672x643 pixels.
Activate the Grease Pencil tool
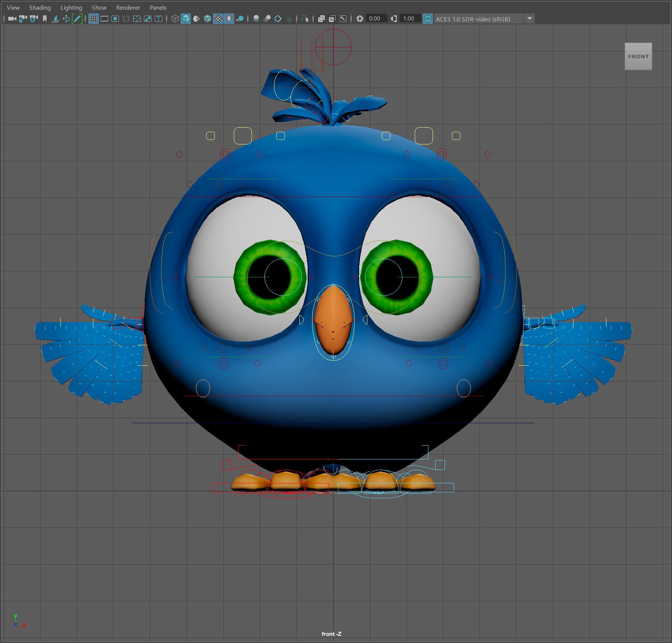click(77, 19)
